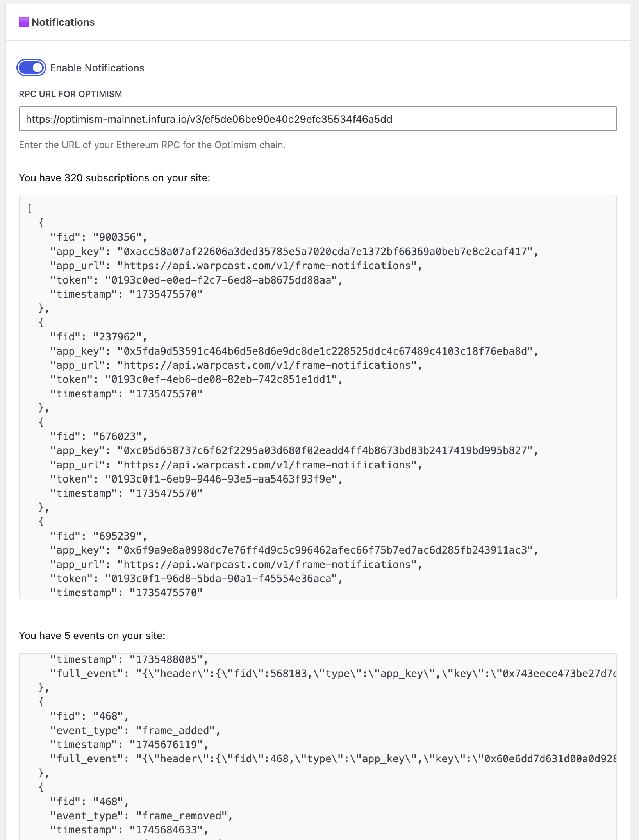Click the purple square icon beside Notifications
Image resolution: width=639 pixels, height=840 pixels.
(24, 22)
